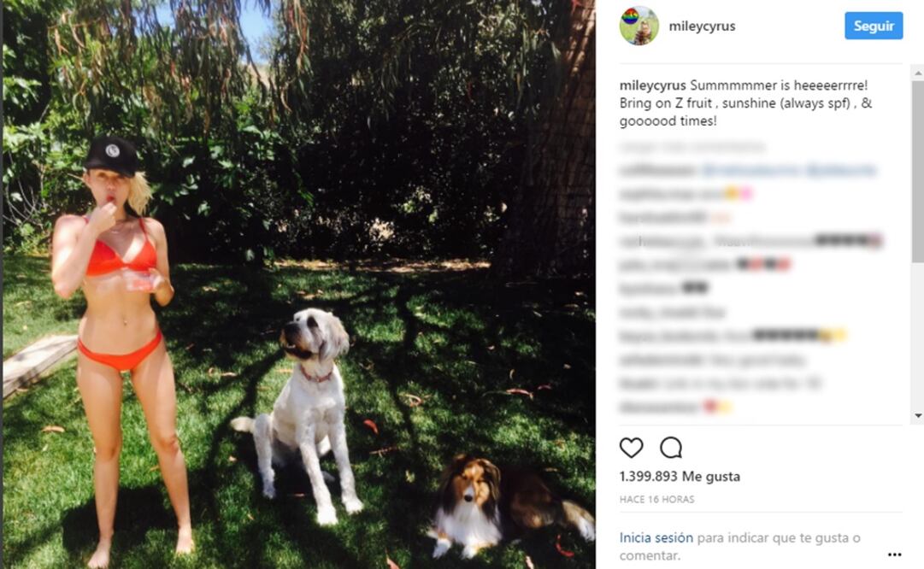
Task: View the 1.399.893 Me gusta likes list
Action: click(680, 477)
